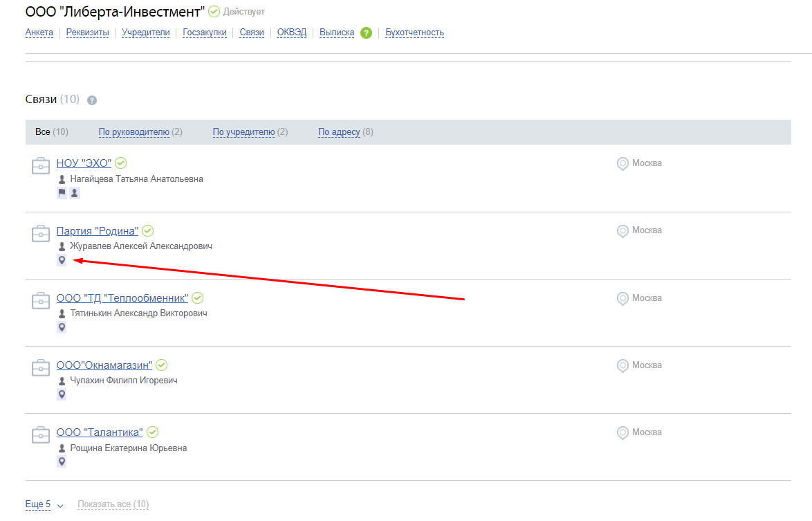The height and width of the screenshot is (521, 812).
Task: Click the Еще 5 link
Action: (38, 504)
